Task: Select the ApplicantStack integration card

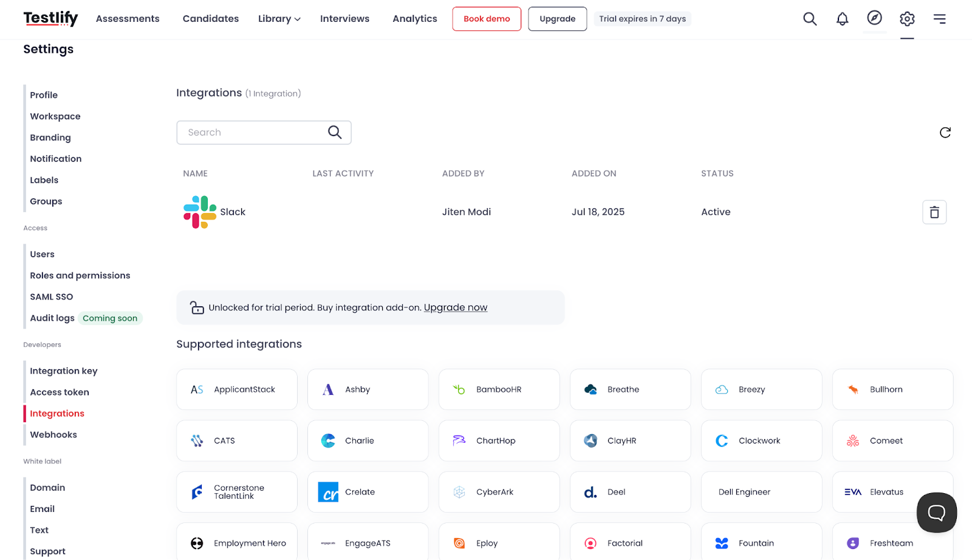Action: [x=237, y=389]
